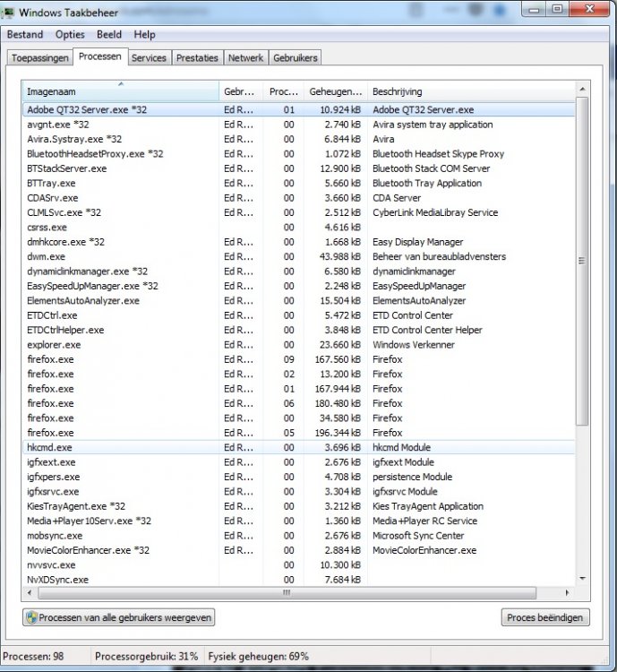Screen dimensions: 617x672
Task: Click the Task Manager title bar icon
Action: click(x=10, y=13)
